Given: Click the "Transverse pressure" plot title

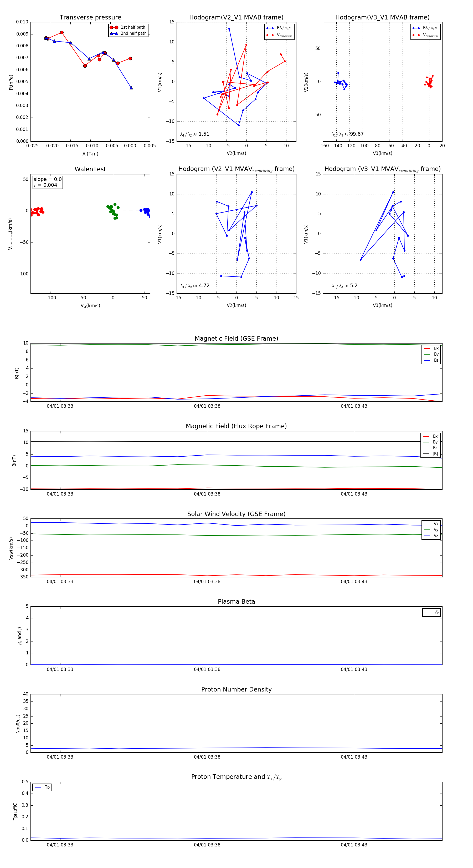Looking at the screenshot, I should [90, 18].
